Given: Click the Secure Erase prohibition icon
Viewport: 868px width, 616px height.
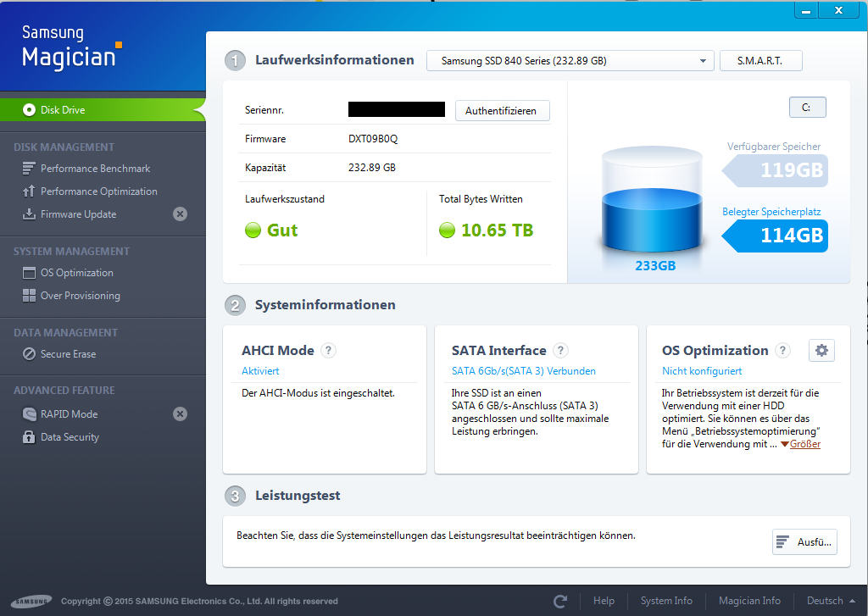Looking at the screenshot, I should click(x=29, y=353).
